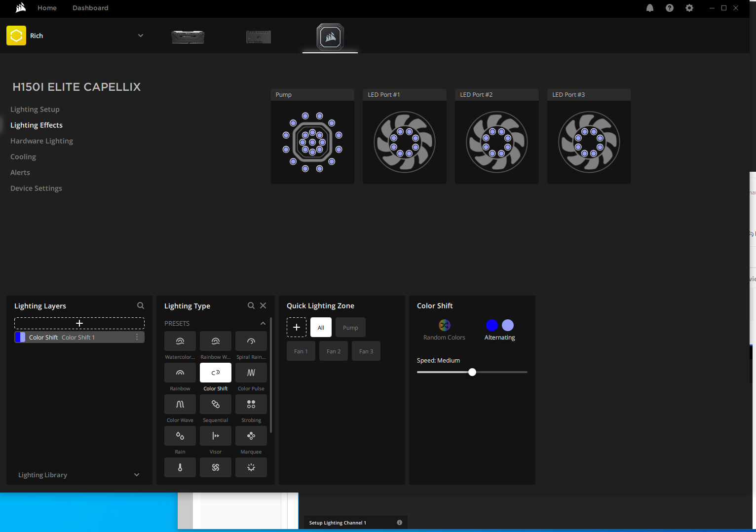Open the help question mark icon

pyautogui.click(x=670, y=8)
